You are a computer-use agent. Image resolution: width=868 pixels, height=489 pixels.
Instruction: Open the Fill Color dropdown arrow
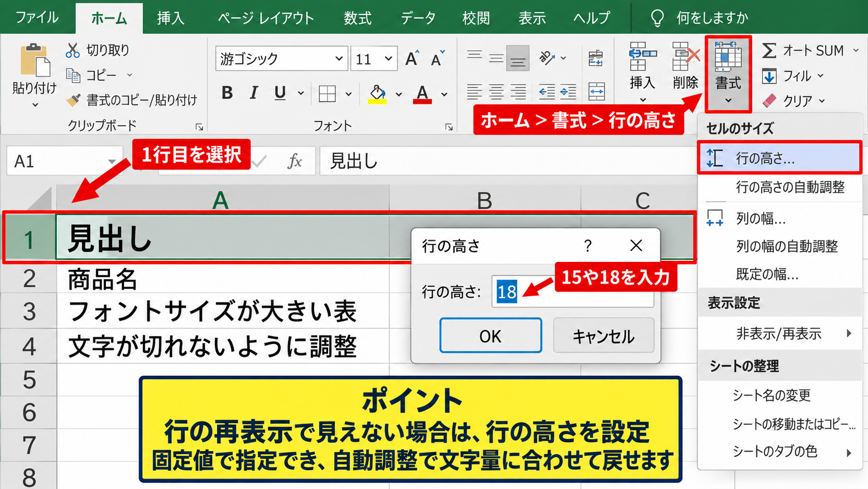(399, 94)
